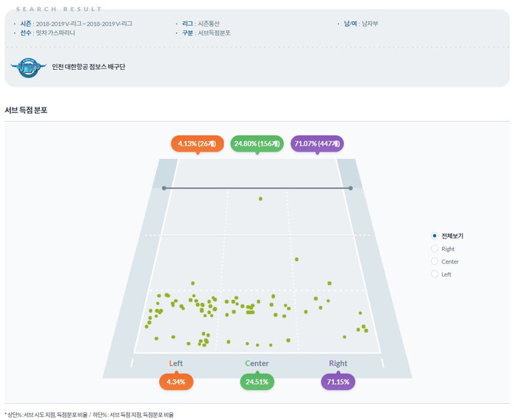Select the 전체보기 radio button
The width and height of the screenshot is (514, 420).
pyautogui.click(x=435, y=235)
